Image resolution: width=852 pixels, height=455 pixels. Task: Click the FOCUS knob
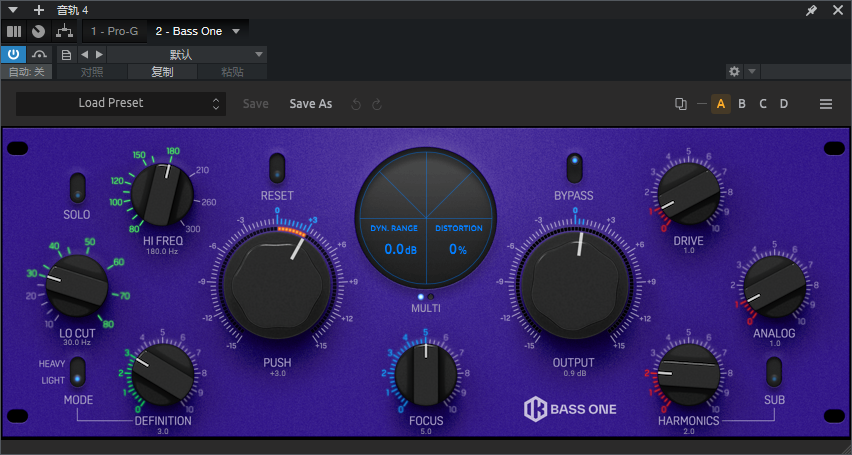point(426,375)
